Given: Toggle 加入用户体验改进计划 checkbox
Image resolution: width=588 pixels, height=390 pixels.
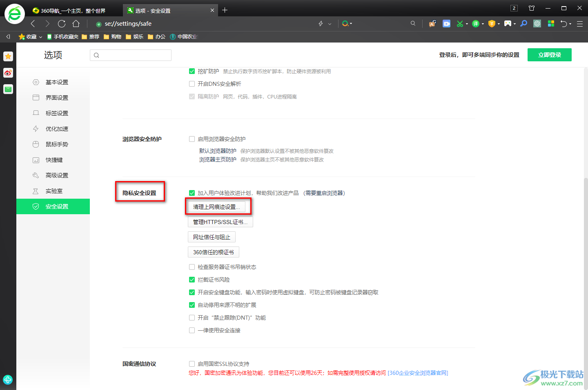Looking at the screenshot, I should coord(192,193).
